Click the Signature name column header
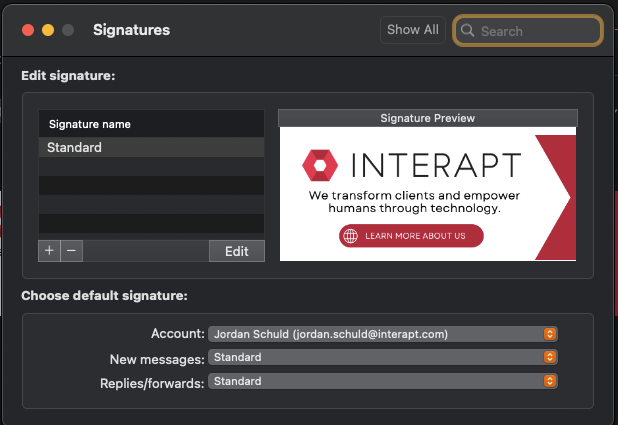This screenshot has height=425, width=618. coord(151,124)
